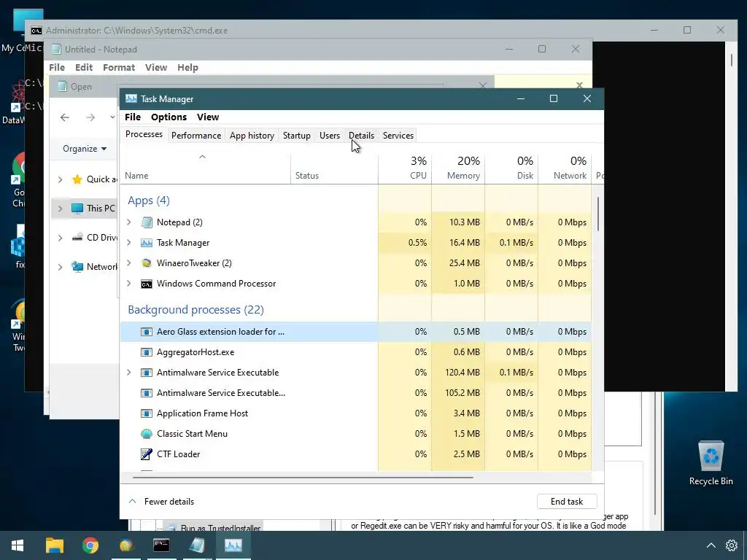Click the End task button
The width and height of the screenshot is (747, 560).
click(567, 502)
